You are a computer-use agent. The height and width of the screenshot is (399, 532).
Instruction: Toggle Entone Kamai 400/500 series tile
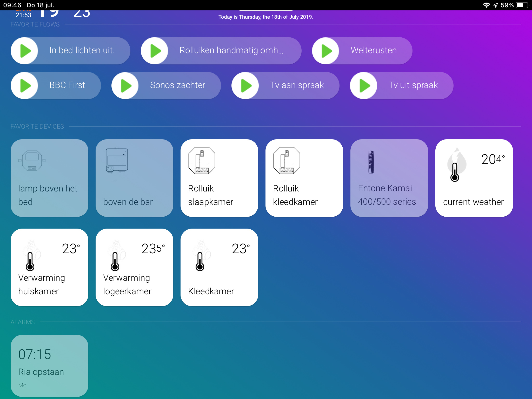coord(389,178)
